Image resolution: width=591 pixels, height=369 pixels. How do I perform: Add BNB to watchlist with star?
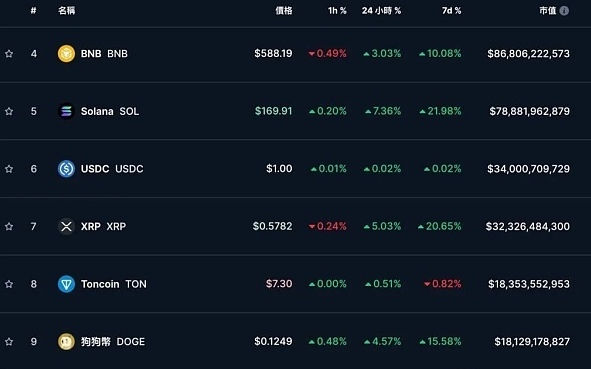pyautogui.click(x=9, y=54)
